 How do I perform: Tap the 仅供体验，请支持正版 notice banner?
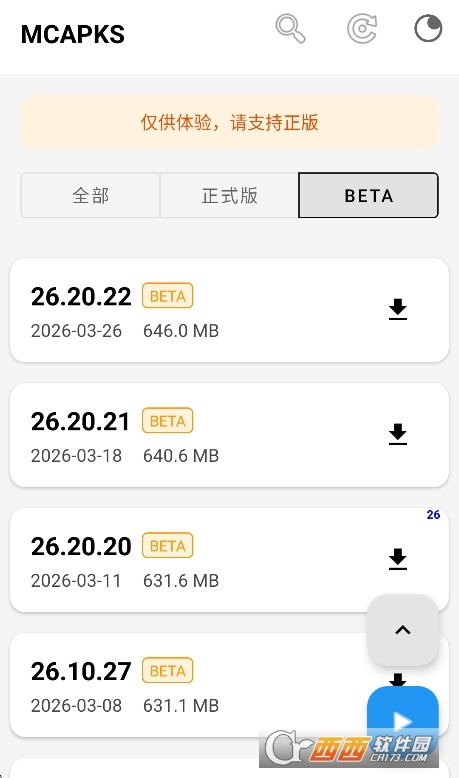pos(229,122)
